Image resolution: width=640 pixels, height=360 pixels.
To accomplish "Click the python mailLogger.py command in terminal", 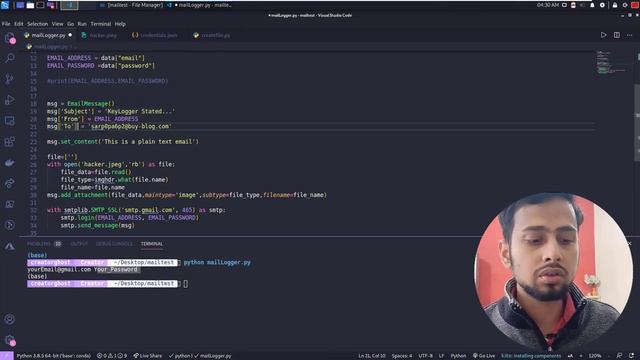I will click(217, 262).
